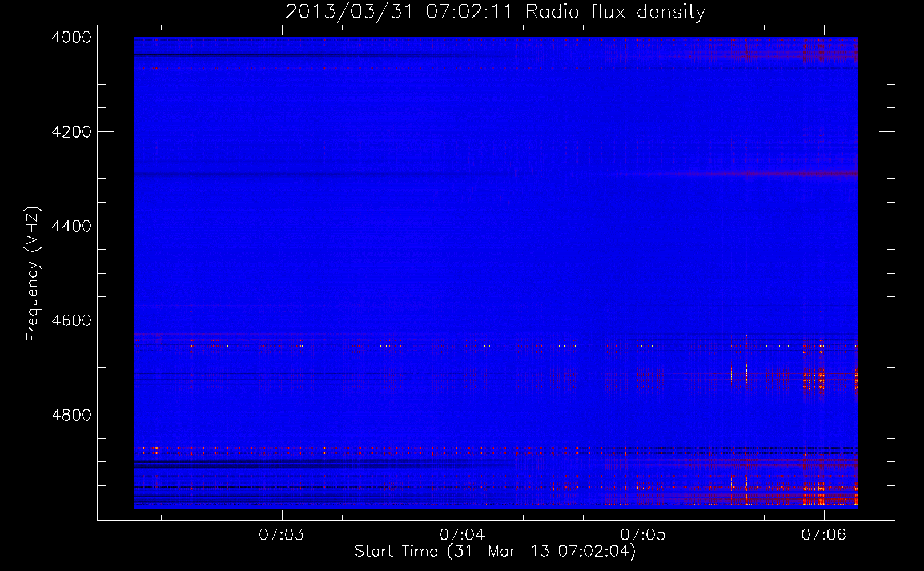Select the 4600 frequency axis label

71,320
